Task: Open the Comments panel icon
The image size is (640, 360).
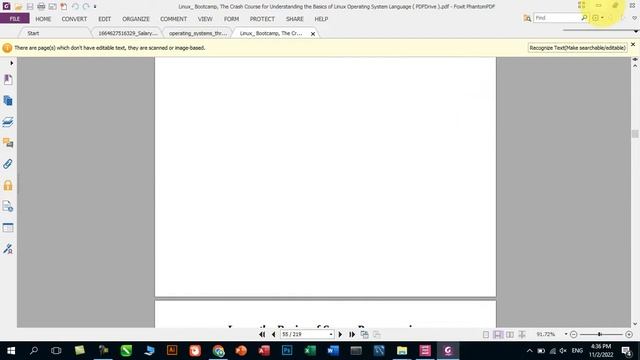Action: 8,143
